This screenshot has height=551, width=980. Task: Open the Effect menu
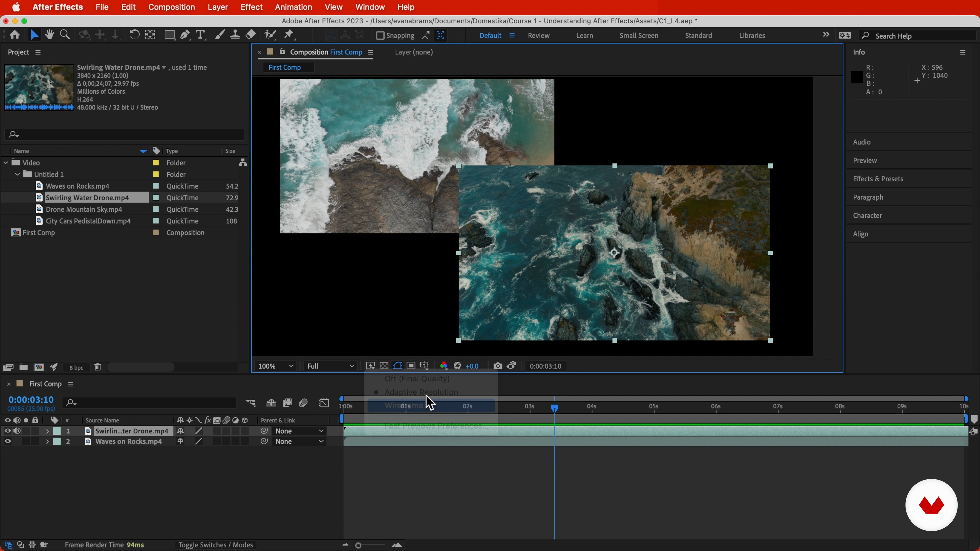(251, 7)
